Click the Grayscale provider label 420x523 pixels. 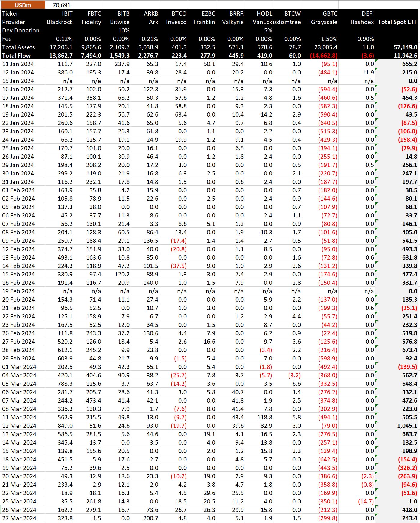[x=324, y=22]
